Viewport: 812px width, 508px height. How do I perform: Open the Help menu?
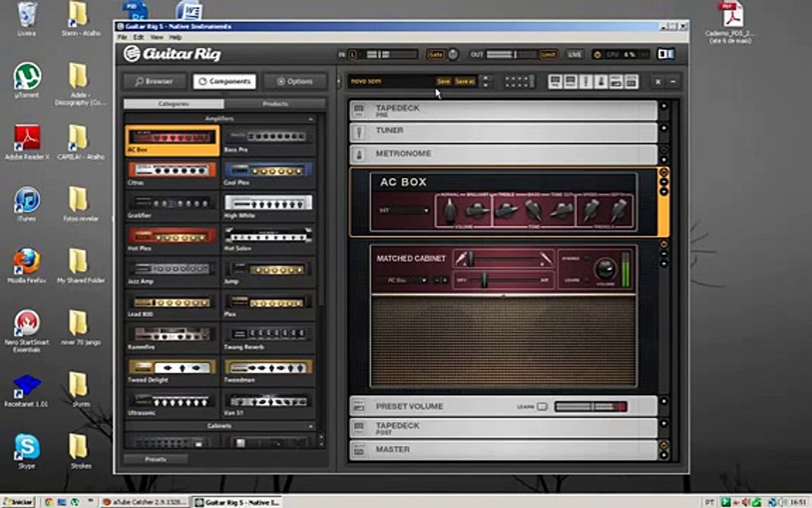[x=175, y=37]
